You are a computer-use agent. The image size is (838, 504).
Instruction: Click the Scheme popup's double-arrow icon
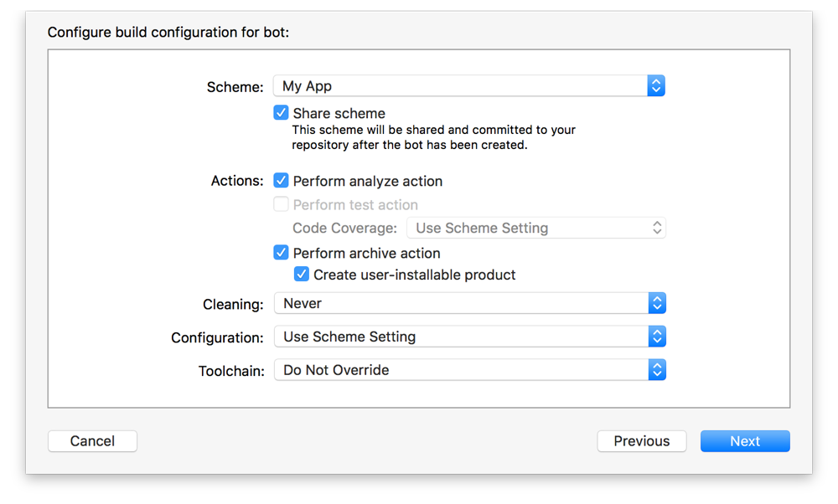point(657,85)
